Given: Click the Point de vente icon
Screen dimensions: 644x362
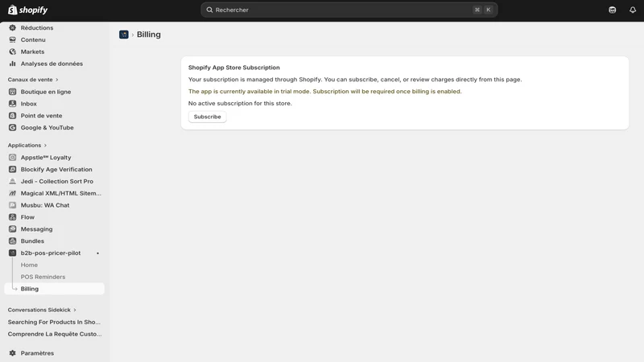Looking at the screenshot, I should [12, 115].
